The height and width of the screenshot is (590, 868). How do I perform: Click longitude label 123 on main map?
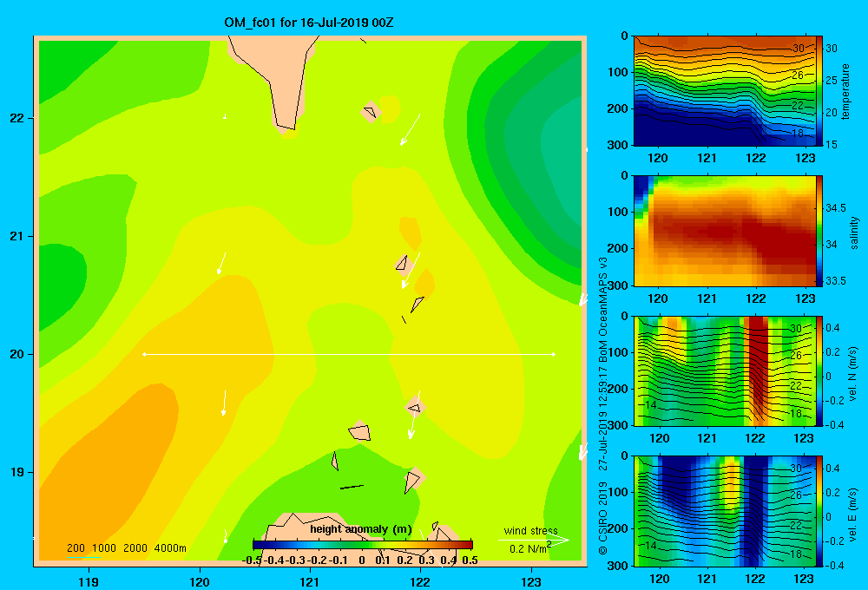point(531,581)
